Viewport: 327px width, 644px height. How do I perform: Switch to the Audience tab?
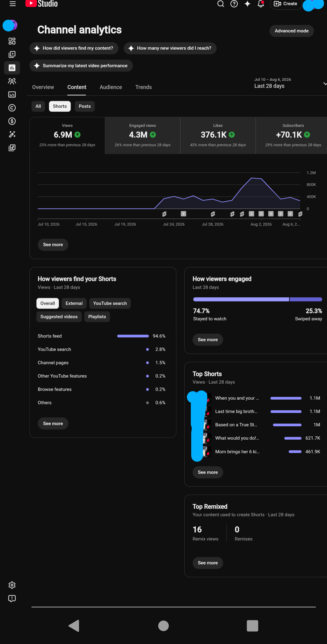point(111,87)
